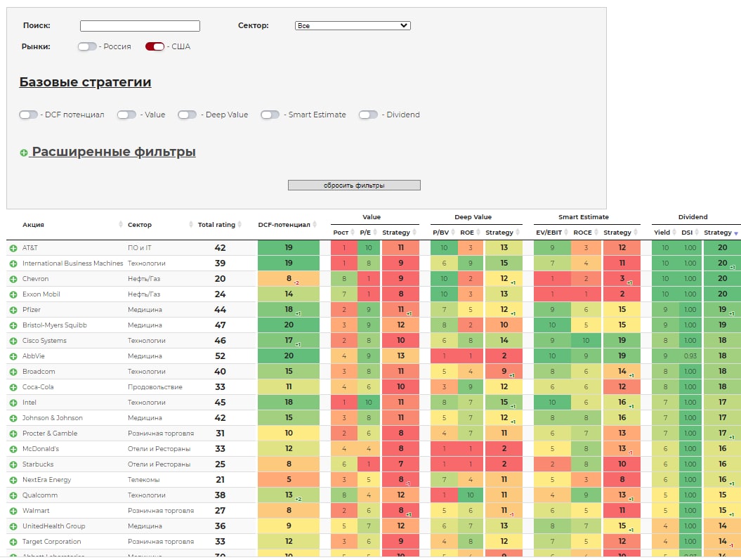The height and width of the screenshot is (560, 741).
Task: Expand Target Corporation row
Action: pos(13,542)
